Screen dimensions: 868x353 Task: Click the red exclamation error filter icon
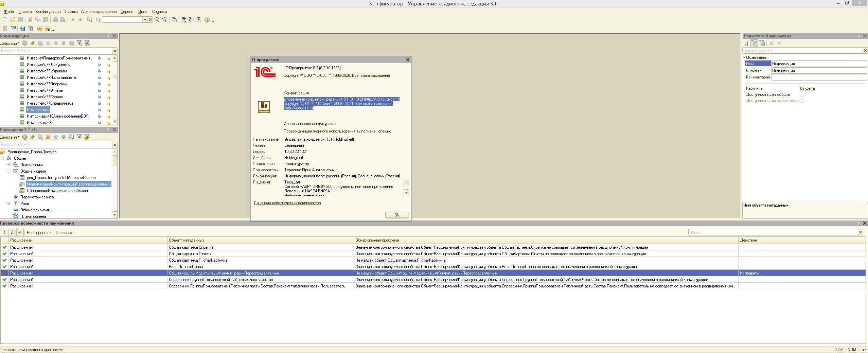[4, 232]
